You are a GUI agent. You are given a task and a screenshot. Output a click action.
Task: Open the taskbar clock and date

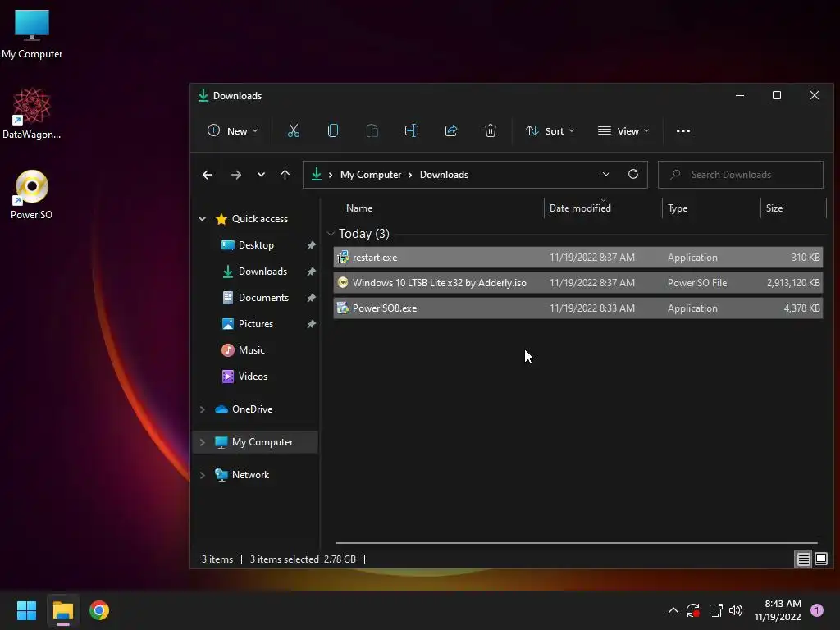click(x=778, y=610)
